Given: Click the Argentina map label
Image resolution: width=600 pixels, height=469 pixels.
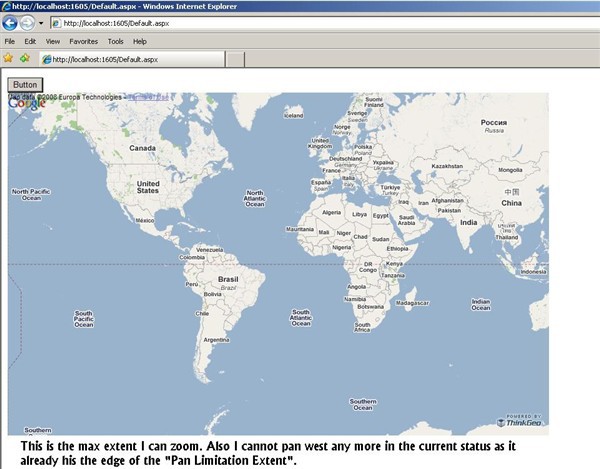Looking at the screenshot, I should coord(216,340).
